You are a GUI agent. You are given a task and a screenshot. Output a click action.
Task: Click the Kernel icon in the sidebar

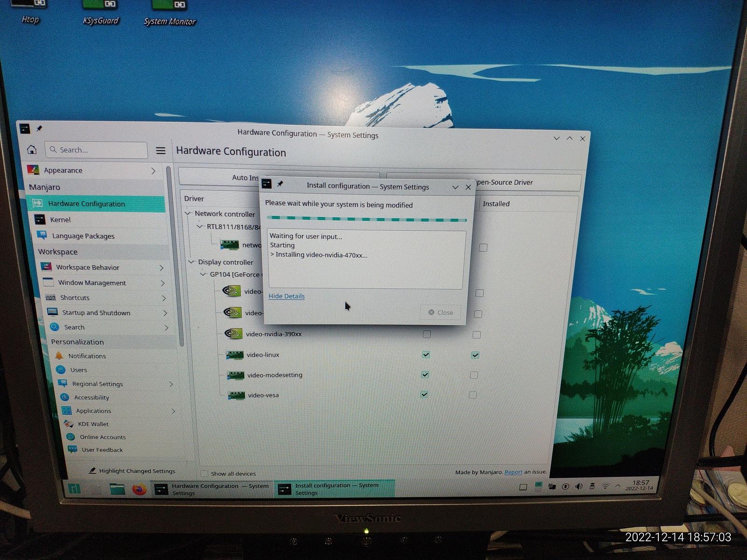pyautogui.click(x=40, y=219)
